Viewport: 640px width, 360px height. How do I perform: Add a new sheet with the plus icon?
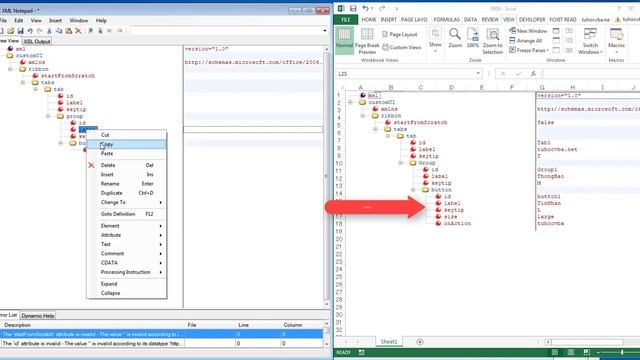[420, 342]
